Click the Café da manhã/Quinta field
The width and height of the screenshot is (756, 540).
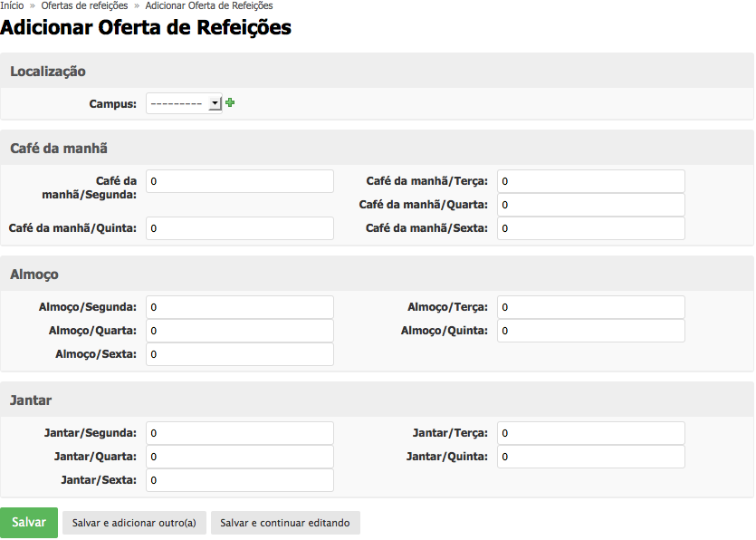[239, 227]
